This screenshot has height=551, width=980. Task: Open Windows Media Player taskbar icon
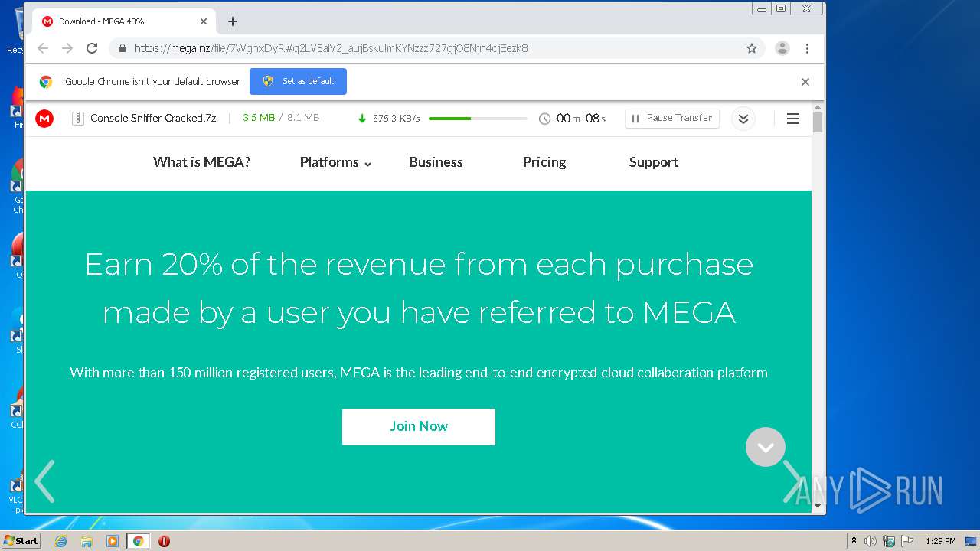[113, 541]
